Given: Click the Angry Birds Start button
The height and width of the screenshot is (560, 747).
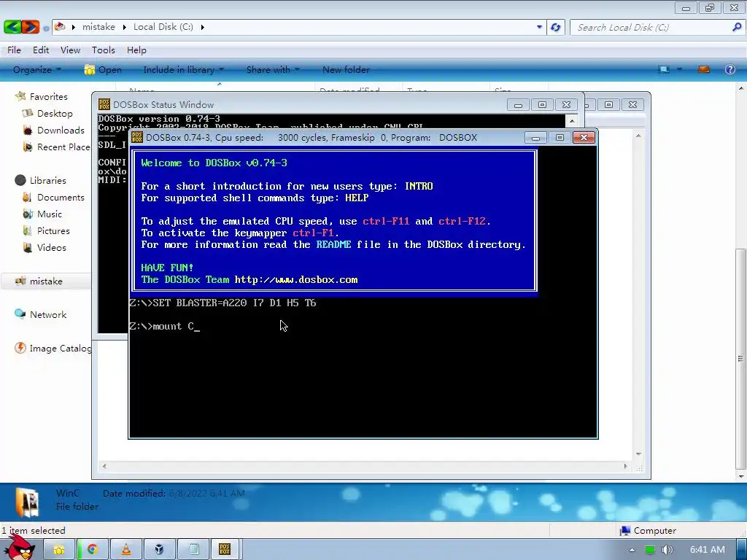Looking at the screenshot, I should coord(18,547).
